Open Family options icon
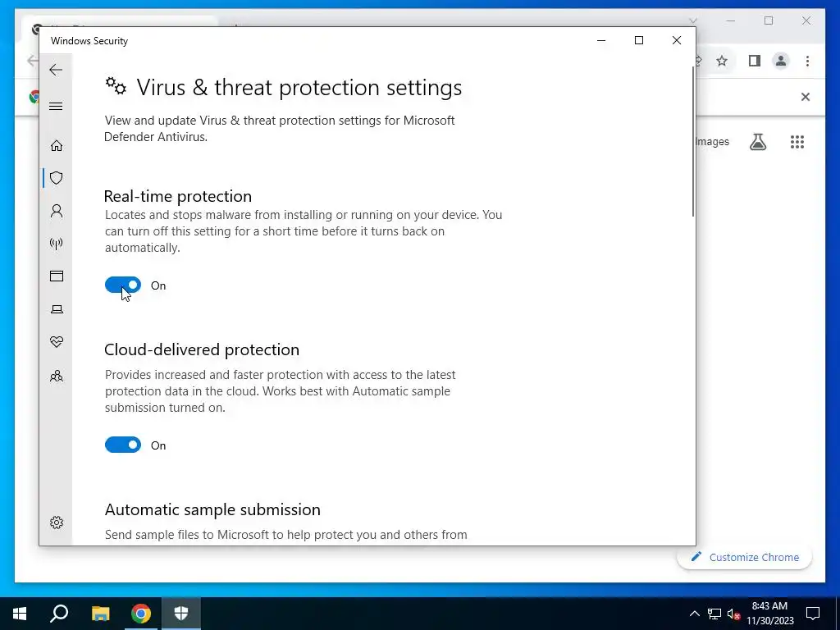 (x=57, y=376)
